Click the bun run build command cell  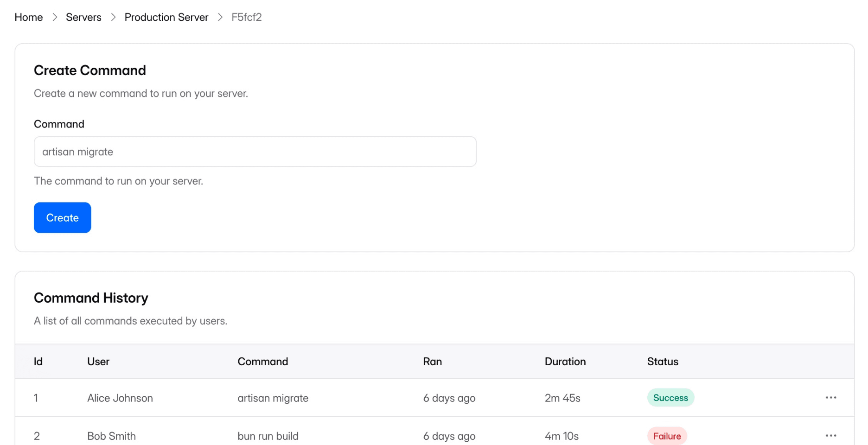point(268,436)
